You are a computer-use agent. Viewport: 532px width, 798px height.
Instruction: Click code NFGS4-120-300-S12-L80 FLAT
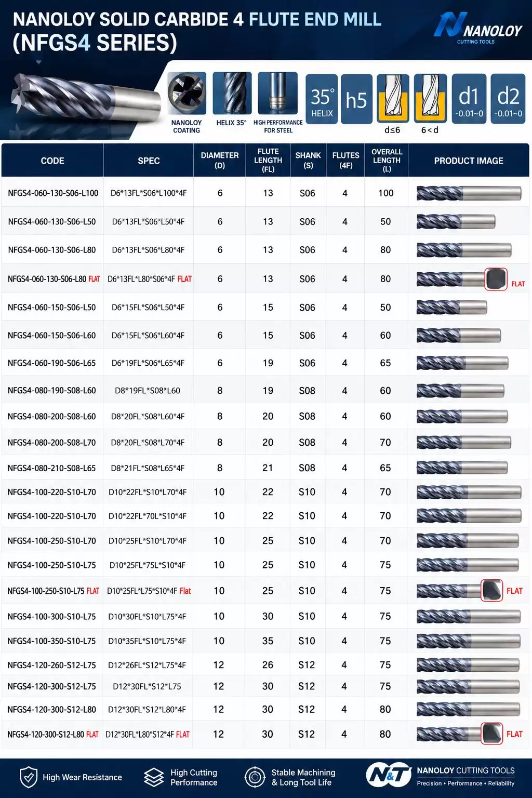[53, 734]
